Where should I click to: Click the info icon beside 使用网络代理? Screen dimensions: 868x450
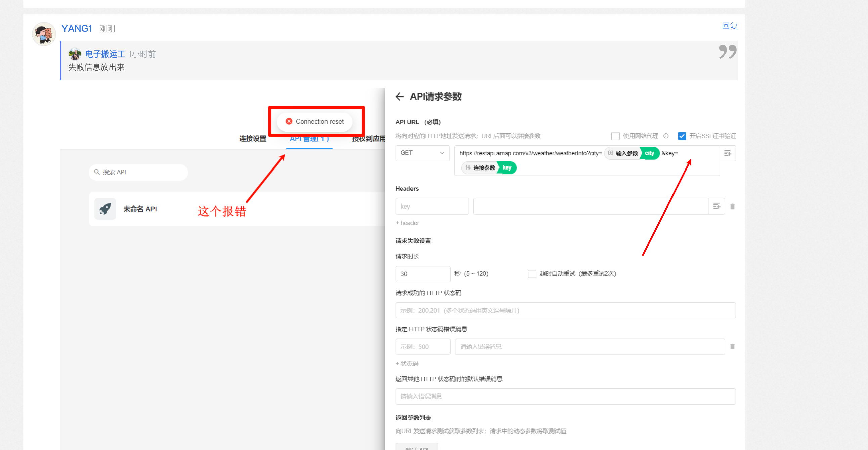tap(666, 136)
